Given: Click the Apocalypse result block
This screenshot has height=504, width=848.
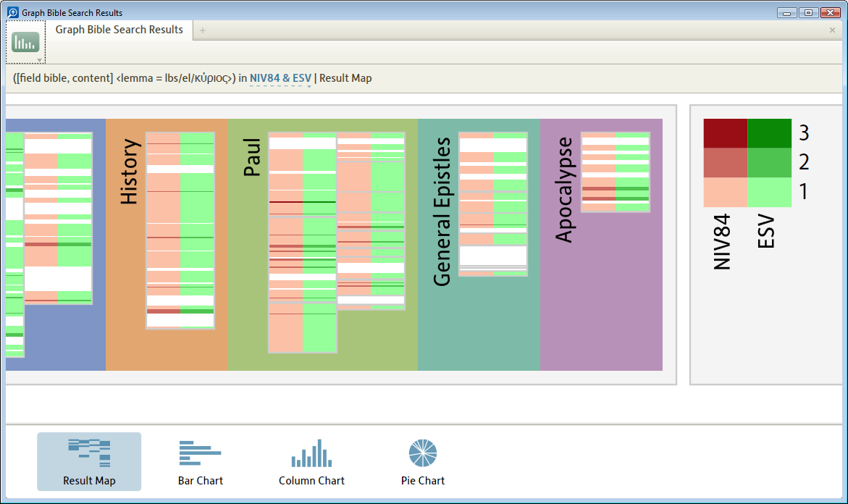Looking at the screenshot, I should [616, 172].
